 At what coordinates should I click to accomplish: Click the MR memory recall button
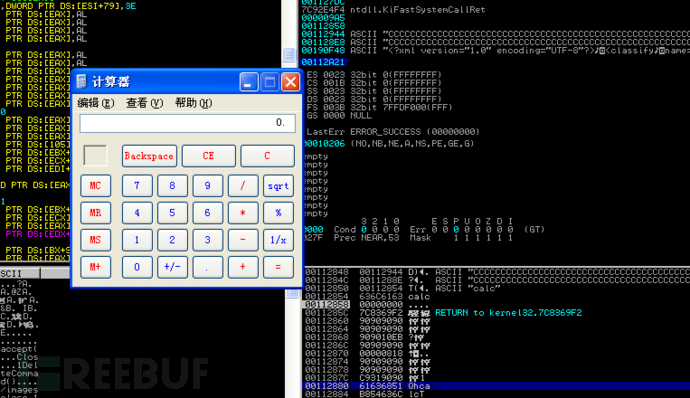[x=95, y=213]
